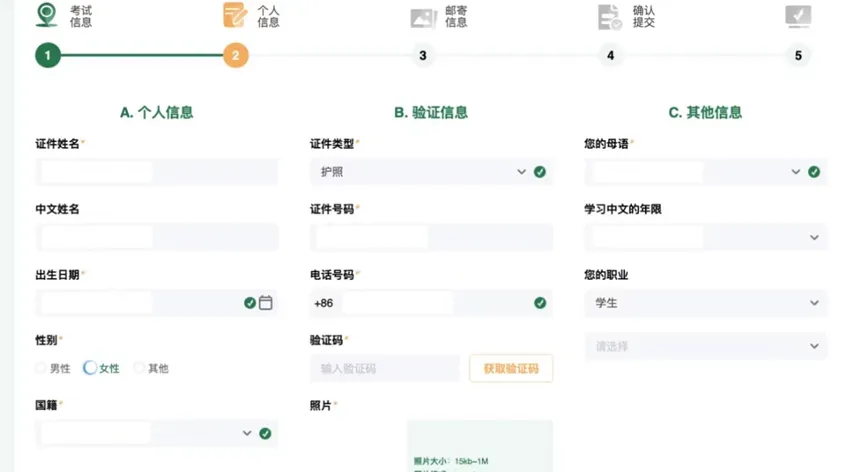842x472 pixels.
Task: Open the 请选择 dropdown under 您的职业
Action: [705, 347]
